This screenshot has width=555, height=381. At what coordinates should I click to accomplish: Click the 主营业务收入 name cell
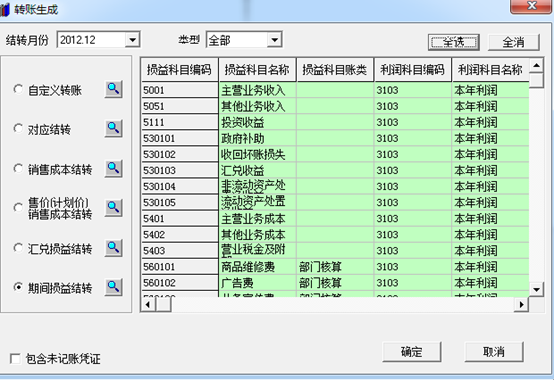click(x=258, y=90)
